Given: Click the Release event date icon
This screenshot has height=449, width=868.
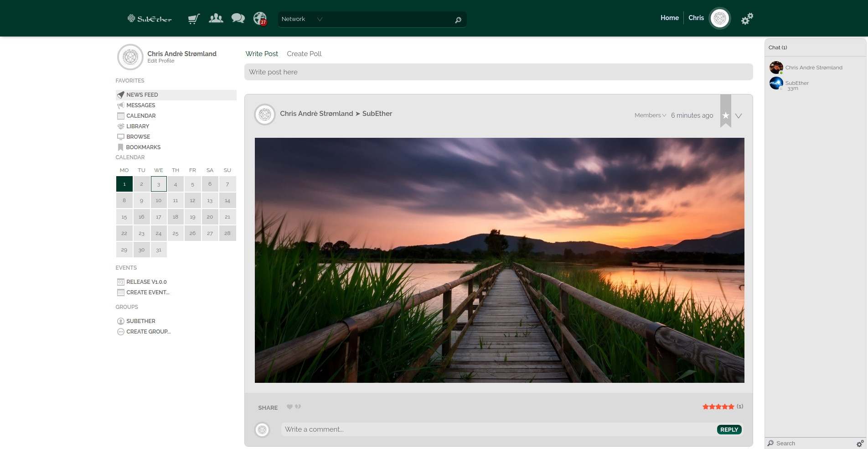Looking at the screenshot, I should [x=121, y=282].
